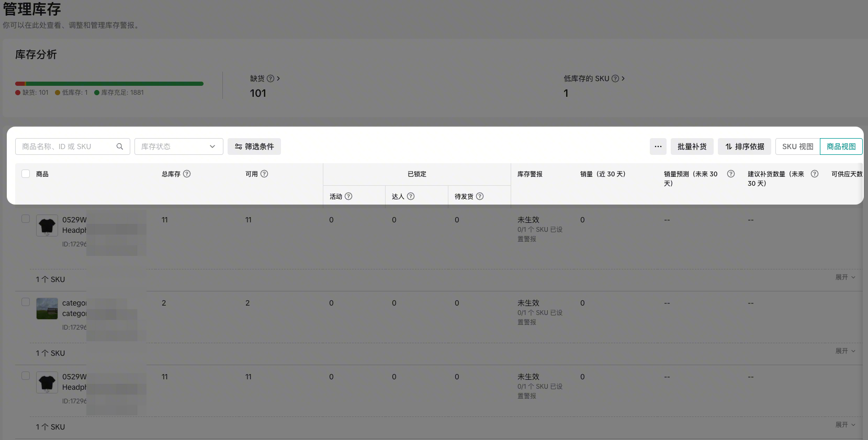
Task: Click help icon beside 待发货 column
Action: point(480,196)
